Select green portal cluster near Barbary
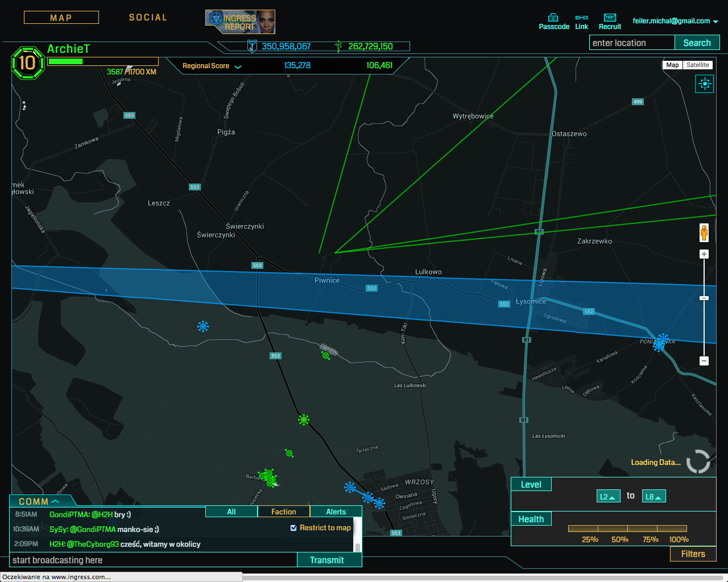The height and width of the screenshot is (582, 728). coord(268,477)
